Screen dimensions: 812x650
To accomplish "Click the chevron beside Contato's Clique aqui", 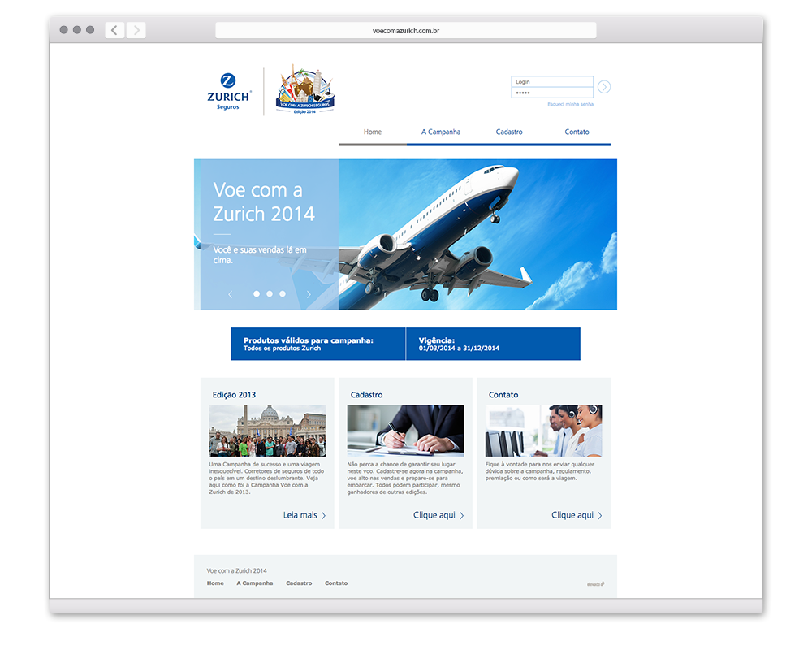I will click(x=600, y=515).
